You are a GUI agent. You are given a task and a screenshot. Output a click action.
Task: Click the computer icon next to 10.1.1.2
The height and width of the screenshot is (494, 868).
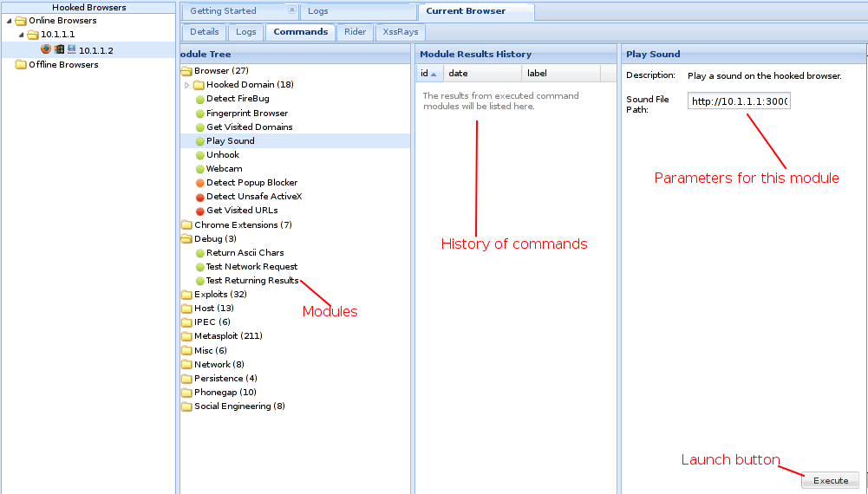pyautogui.click(x=71, y=49)
